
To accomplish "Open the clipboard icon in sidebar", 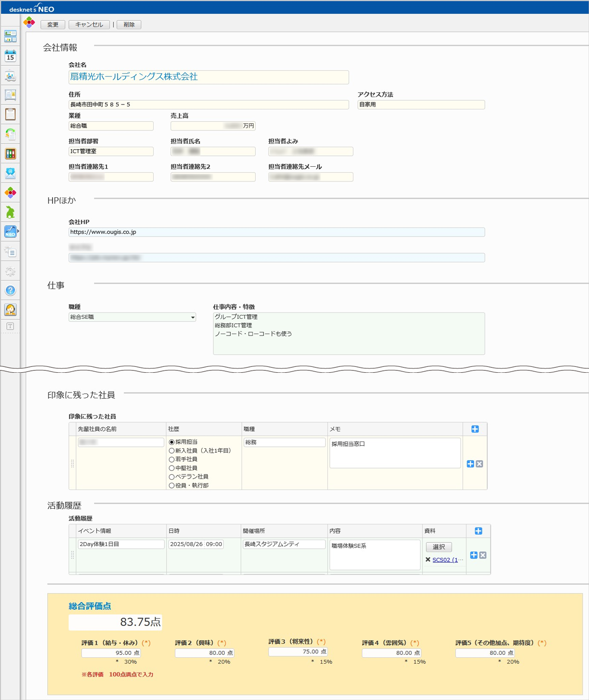I will pos(10,114).
